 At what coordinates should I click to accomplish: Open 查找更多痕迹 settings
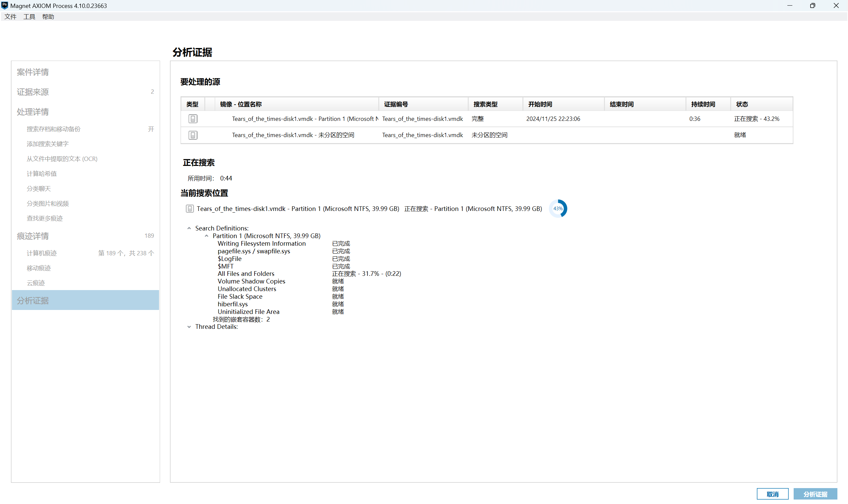click(44, 218)
